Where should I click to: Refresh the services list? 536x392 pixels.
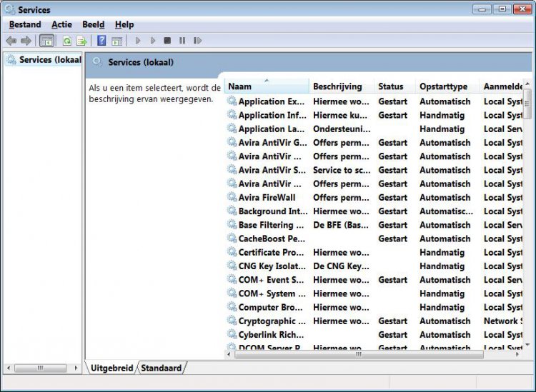(x=67, y=41)
